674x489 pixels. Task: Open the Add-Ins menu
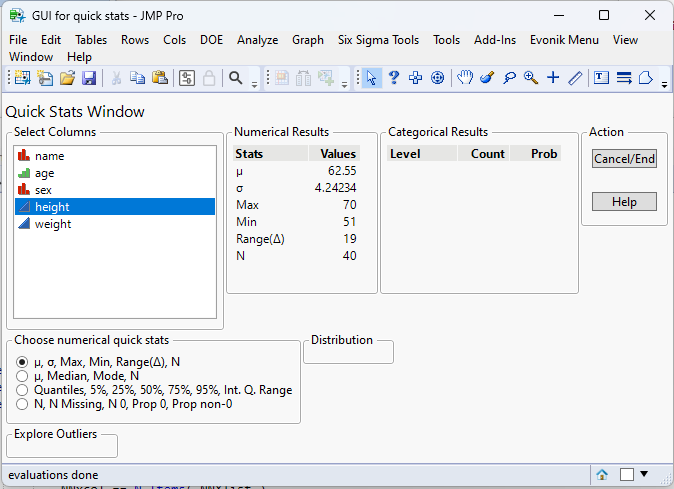[x=495, y=40]
